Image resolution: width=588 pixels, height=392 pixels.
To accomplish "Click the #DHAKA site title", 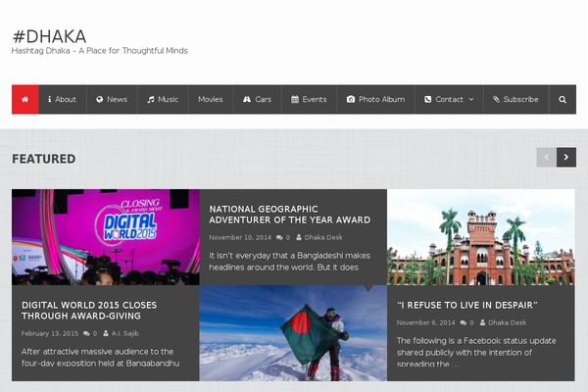I will tap(50, 37).
